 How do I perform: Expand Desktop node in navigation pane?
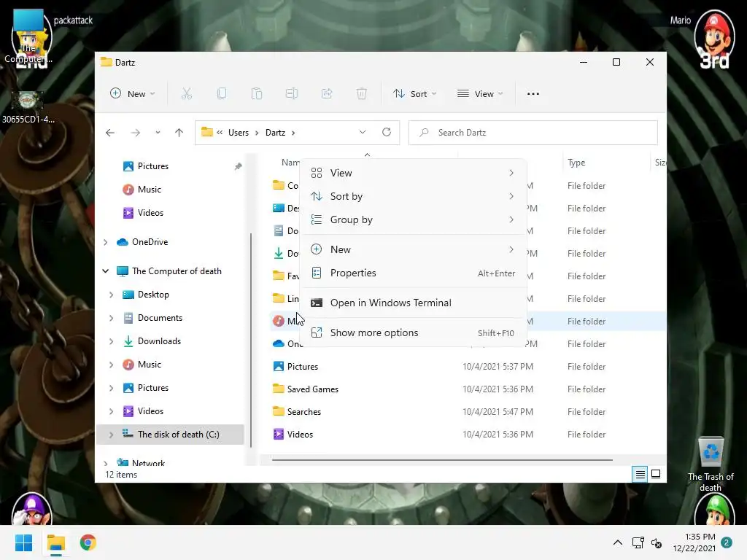[112, 295]
